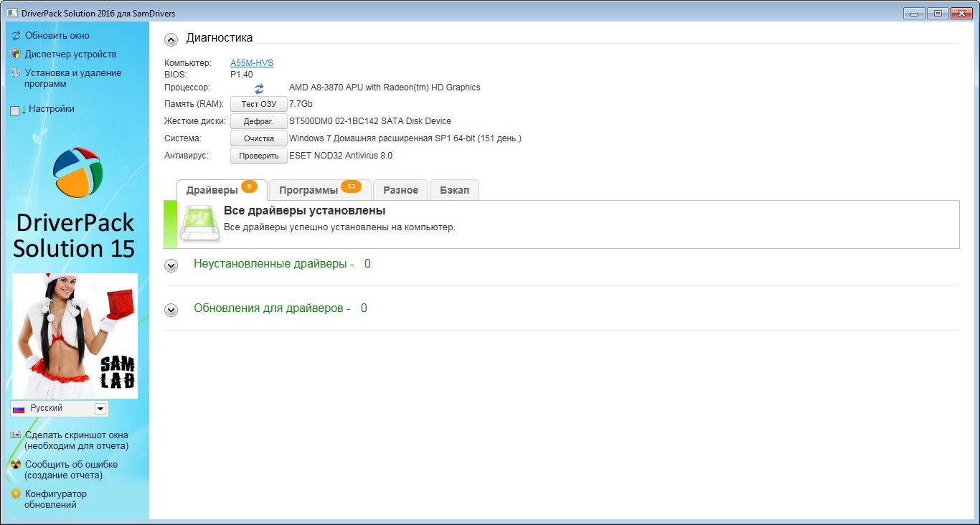Click the Обновить окно link
Viewport: 980px width, 525px height.
[x=57, y=35]
